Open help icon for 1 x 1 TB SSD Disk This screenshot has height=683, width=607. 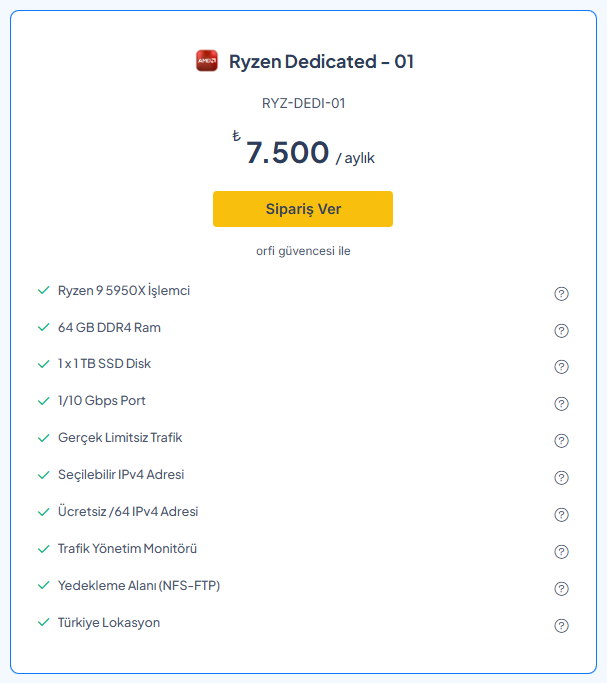(561, 367)
